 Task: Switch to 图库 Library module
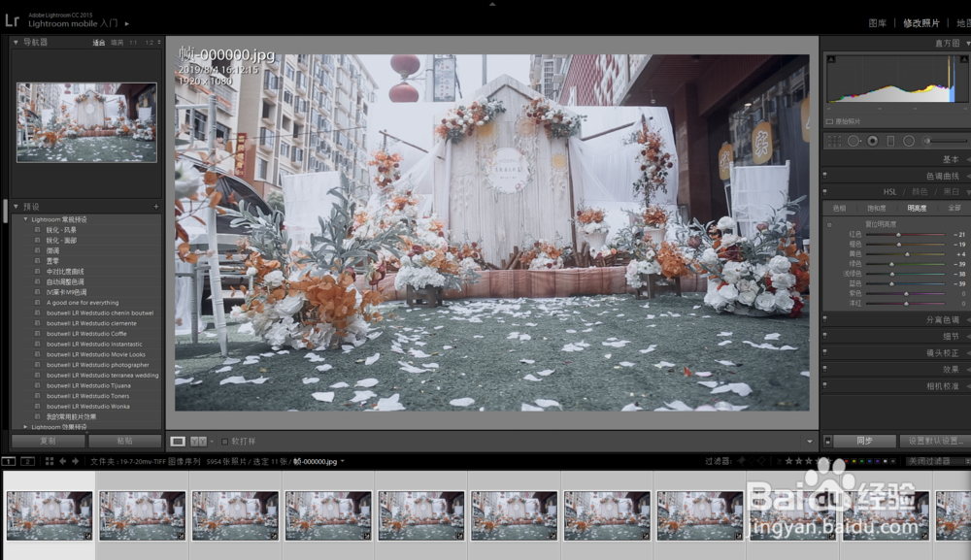pyautogui.click(x=878, y=23)
